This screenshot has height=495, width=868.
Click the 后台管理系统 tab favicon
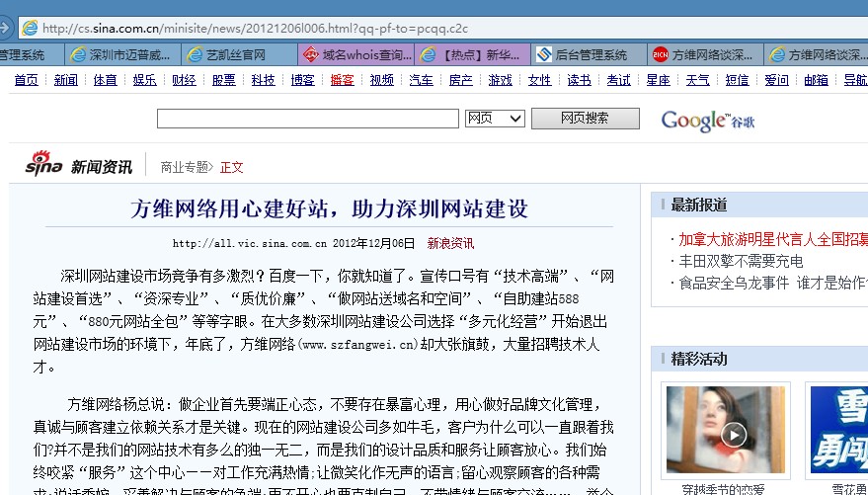click(x=543, y=54)
